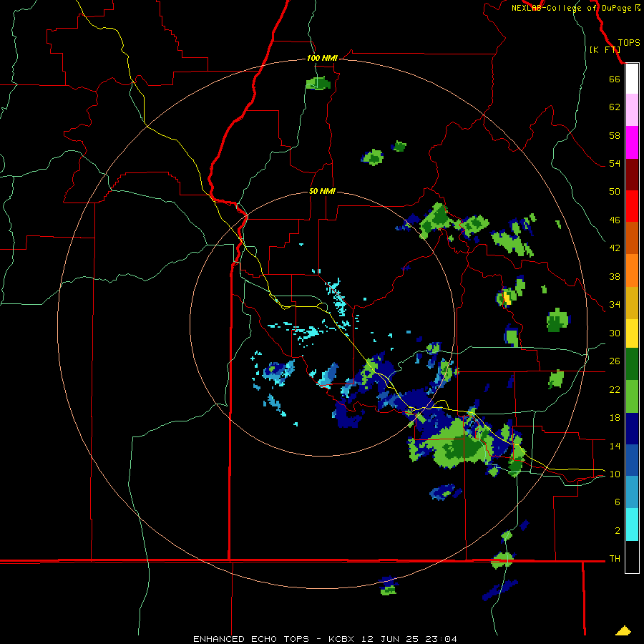The width and height of the screenshot is (644, 644).
Task: Click the legend value '66'
Action: click(x=615, y=79)
